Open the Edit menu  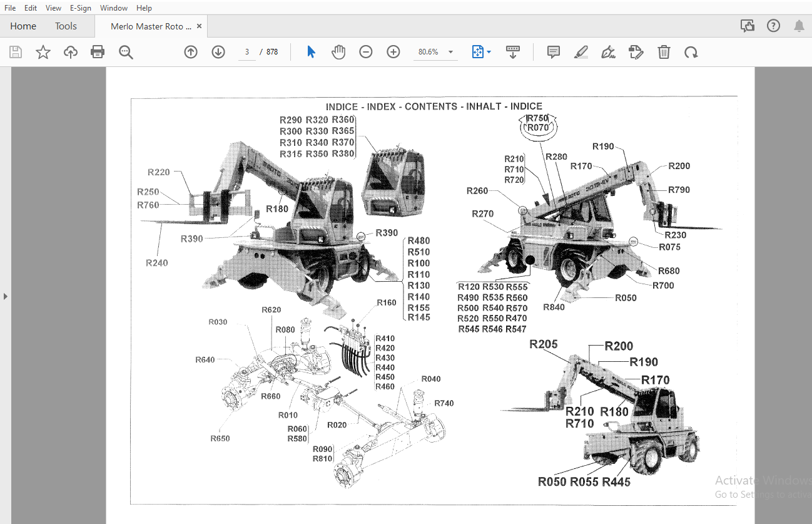[31, 8]
